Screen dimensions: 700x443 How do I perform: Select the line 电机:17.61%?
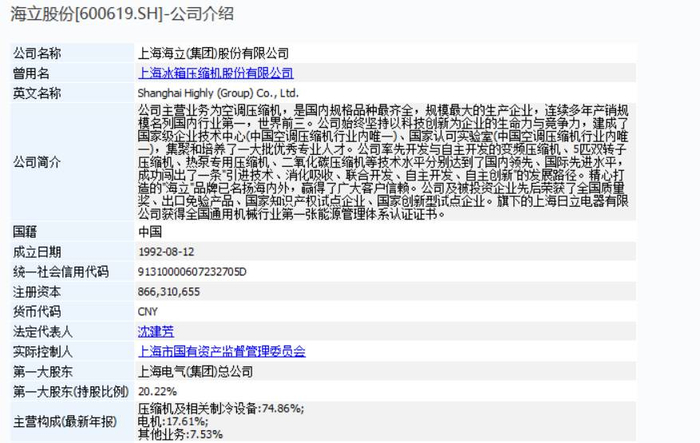[x=173, y=421]
